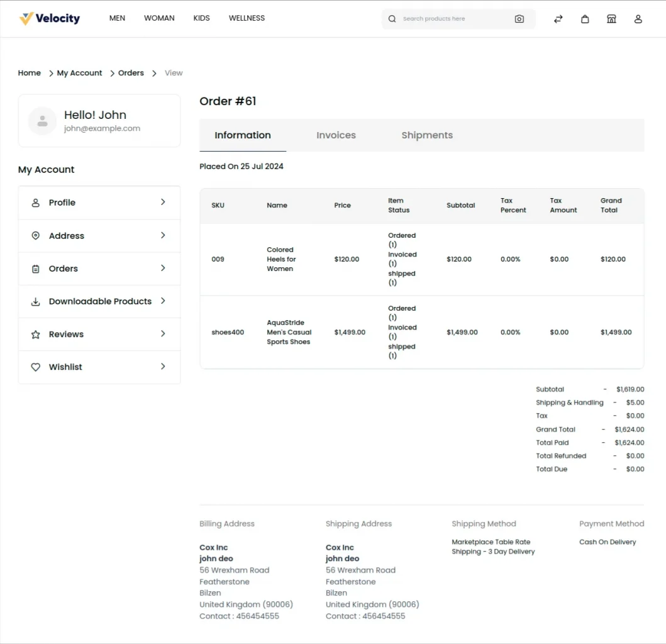Viewport: 666px width, 644px height.
Task: Click the search products input field
Action: [x=453, y=19]
